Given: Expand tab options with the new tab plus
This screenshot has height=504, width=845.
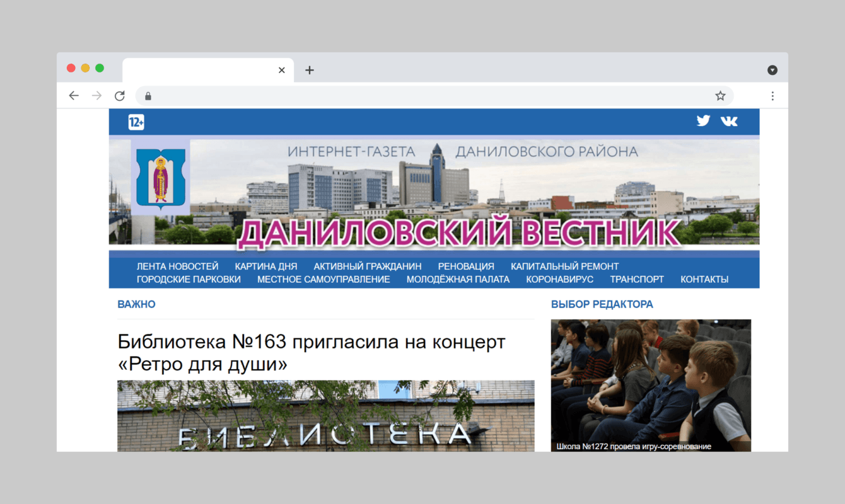Looking at the screenshot, I should point(309,70).
